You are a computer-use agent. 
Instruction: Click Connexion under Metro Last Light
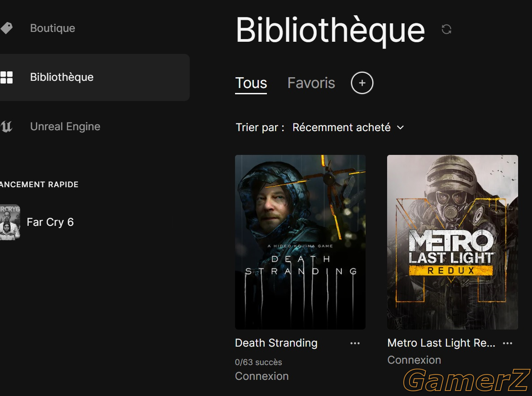[414, 360]
